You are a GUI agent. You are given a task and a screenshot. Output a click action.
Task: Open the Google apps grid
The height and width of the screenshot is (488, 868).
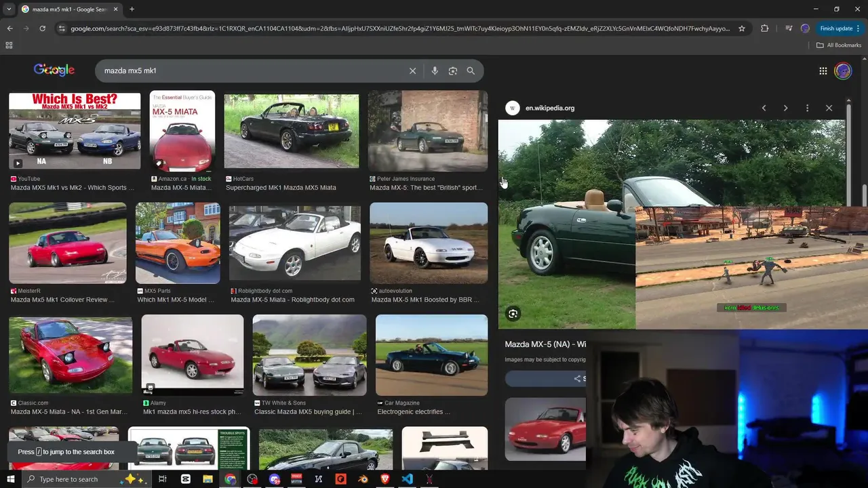pyautogui.click(x=823, y=70)
